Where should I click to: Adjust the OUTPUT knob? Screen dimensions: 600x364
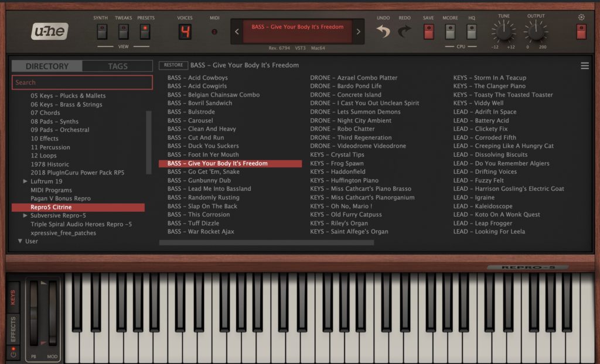coord(536,31)
